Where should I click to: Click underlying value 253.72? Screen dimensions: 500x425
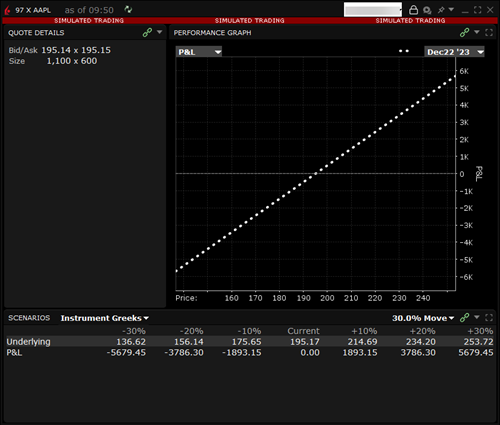point(478,342)
